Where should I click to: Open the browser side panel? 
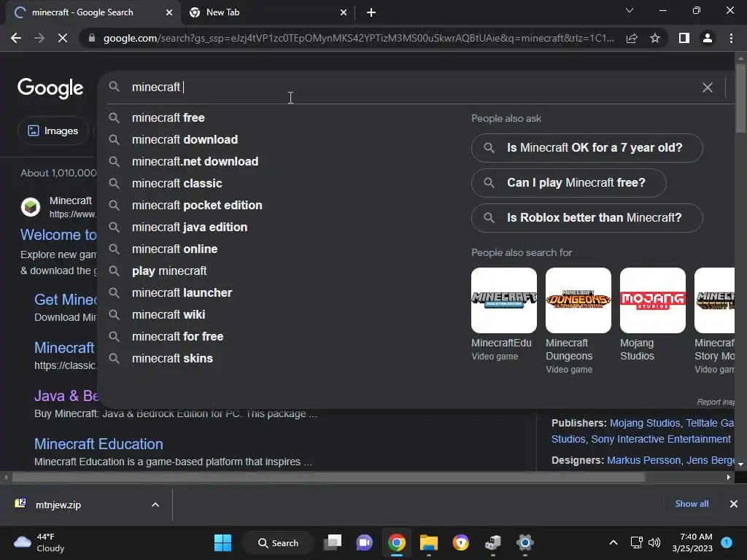click(x=684, y=38)
